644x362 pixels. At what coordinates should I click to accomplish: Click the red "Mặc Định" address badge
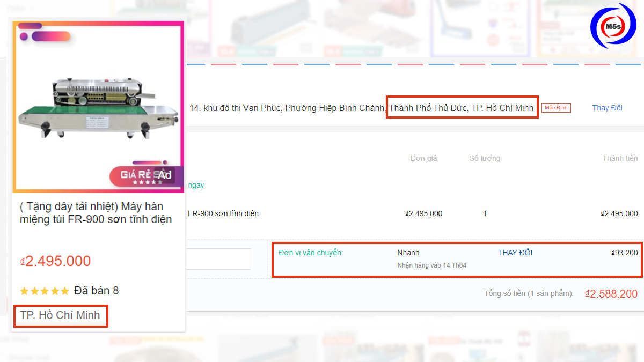(556, 108)
